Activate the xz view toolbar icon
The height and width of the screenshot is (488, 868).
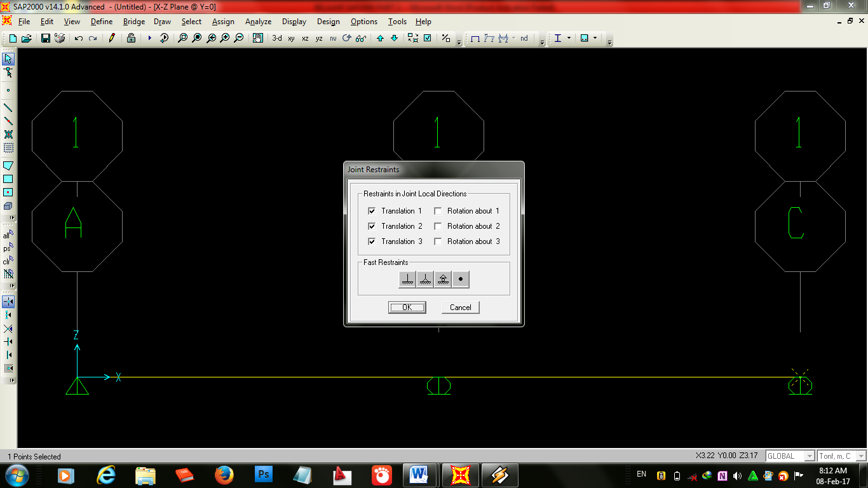click(x=305, y=38)
